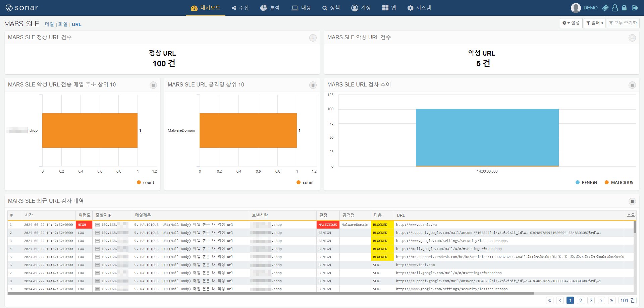Open the 수집 collection menu

(x=240, y=8)
